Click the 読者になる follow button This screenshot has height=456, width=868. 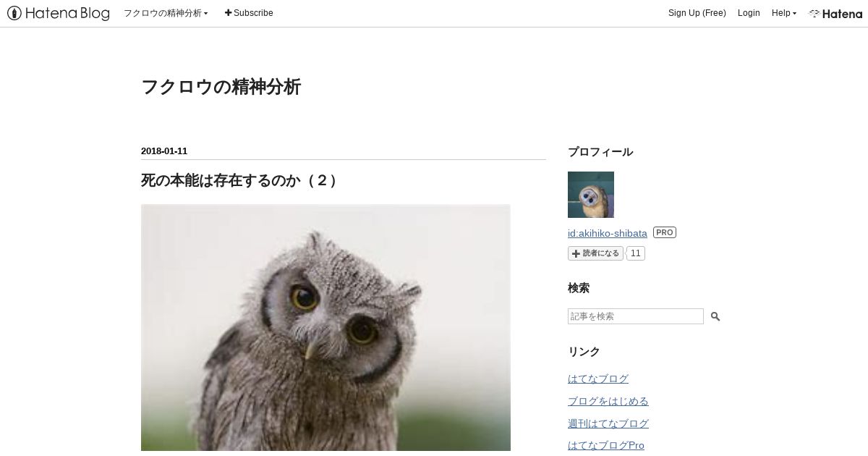pyautogui.click(x=595, y=253)
